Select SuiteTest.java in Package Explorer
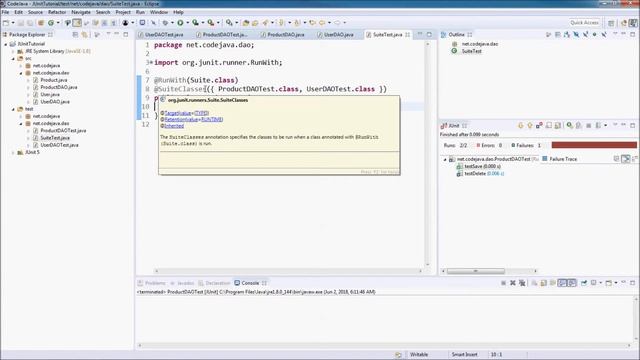 coord(55,138)
